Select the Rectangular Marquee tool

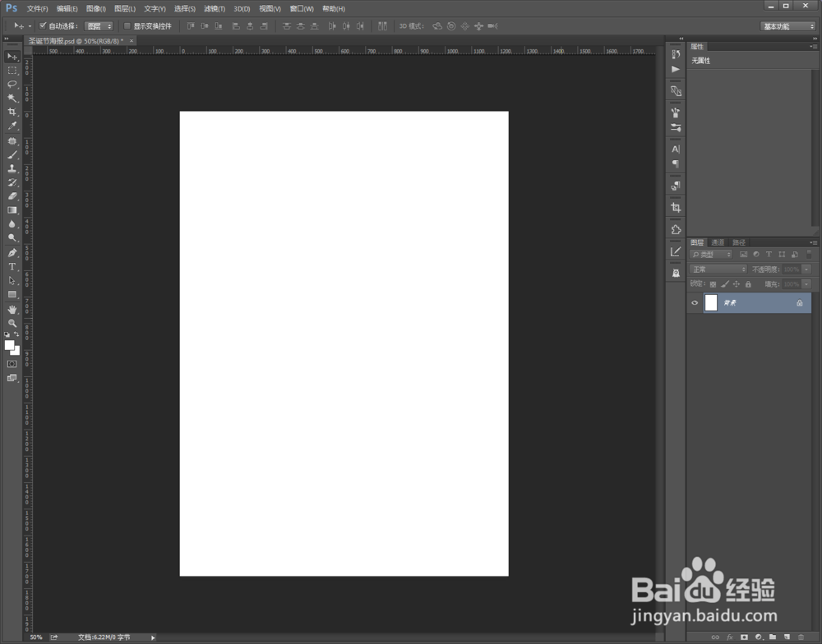(x=12, y=70)
